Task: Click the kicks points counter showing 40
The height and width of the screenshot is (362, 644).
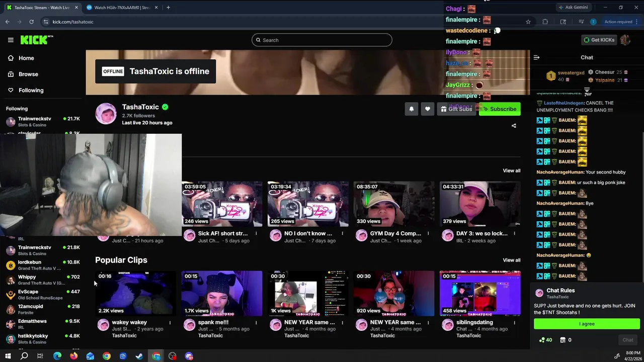Action: (x=545, y=340)
